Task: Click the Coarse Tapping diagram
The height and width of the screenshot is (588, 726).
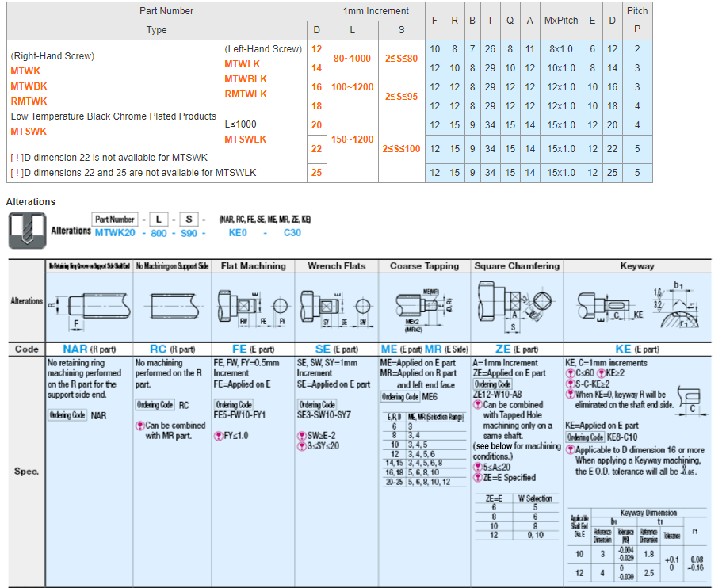Action: point(424,310)
